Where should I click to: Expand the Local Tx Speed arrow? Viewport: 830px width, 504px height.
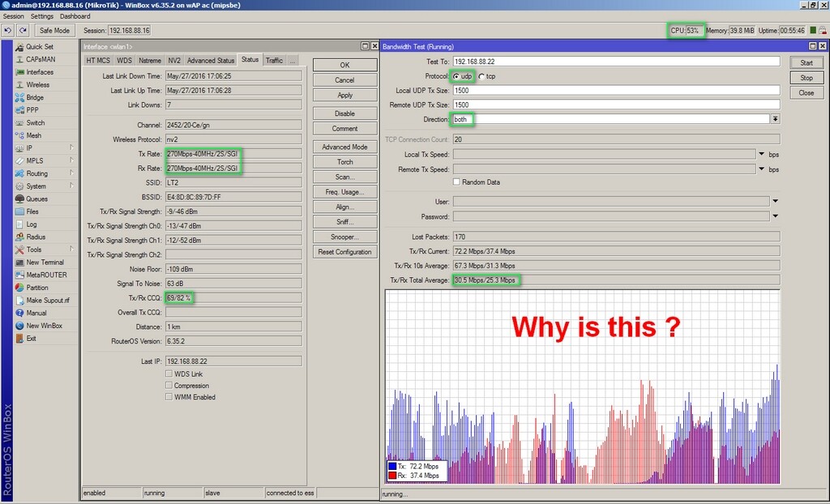[762, 155]
